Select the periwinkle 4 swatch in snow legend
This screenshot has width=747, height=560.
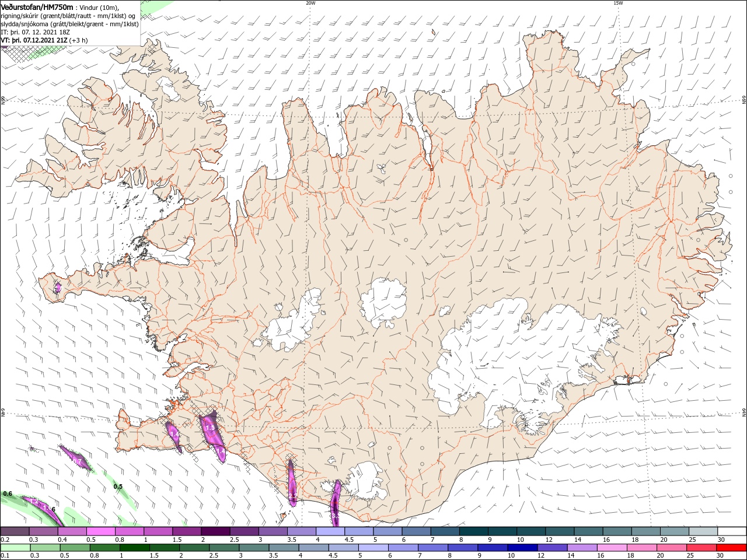click(330, 531)
